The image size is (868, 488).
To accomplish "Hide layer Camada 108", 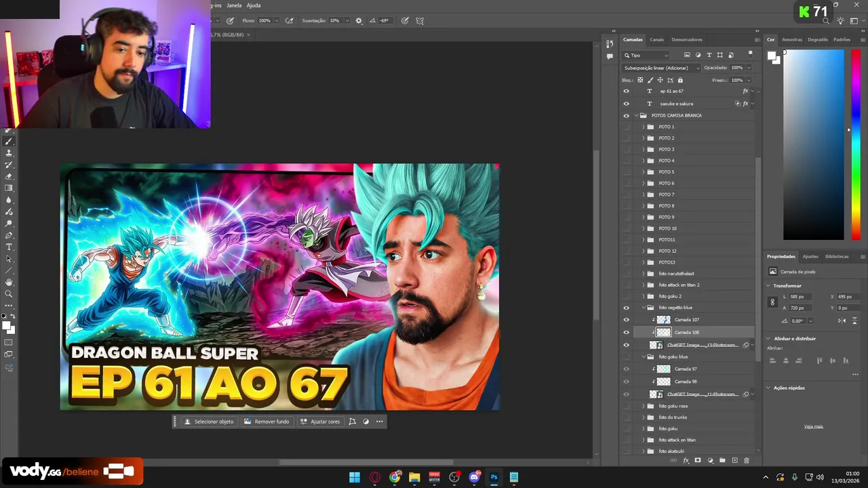I will pos(626,332).
